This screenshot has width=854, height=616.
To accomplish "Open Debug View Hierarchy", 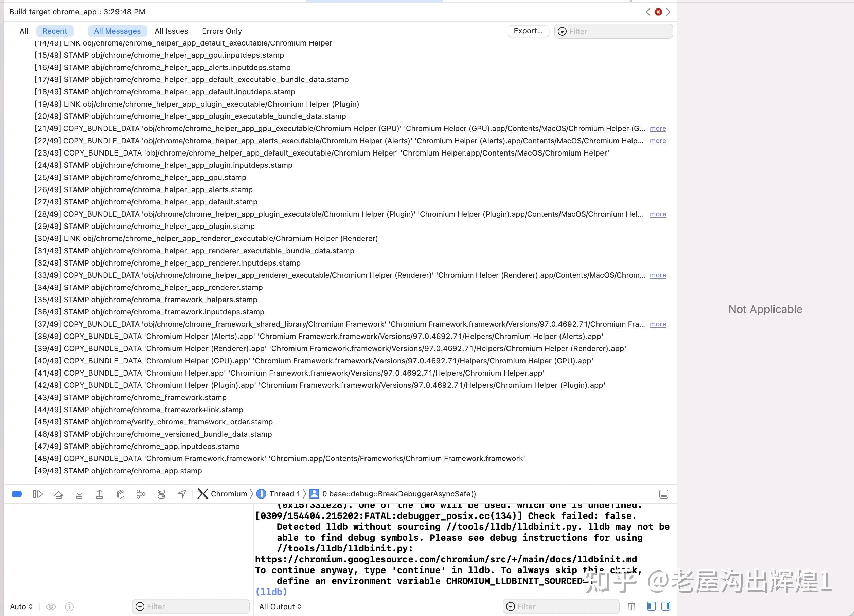I will [121, 494].
